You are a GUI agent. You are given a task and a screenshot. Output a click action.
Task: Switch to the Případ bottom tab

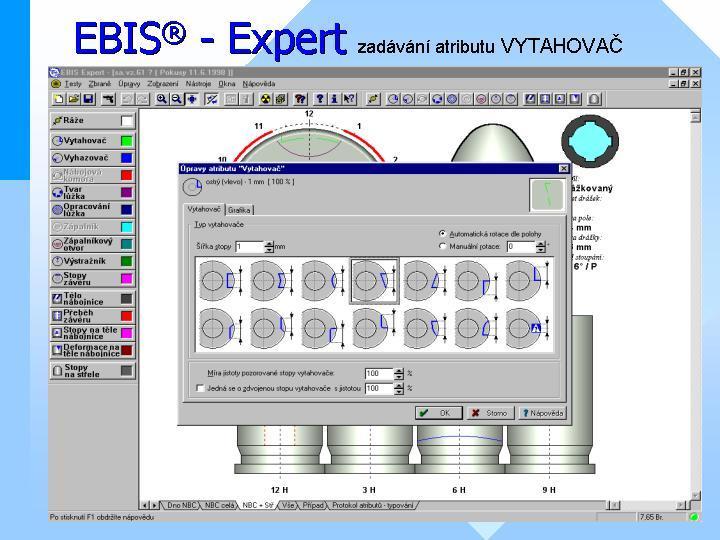click(313, 505)
